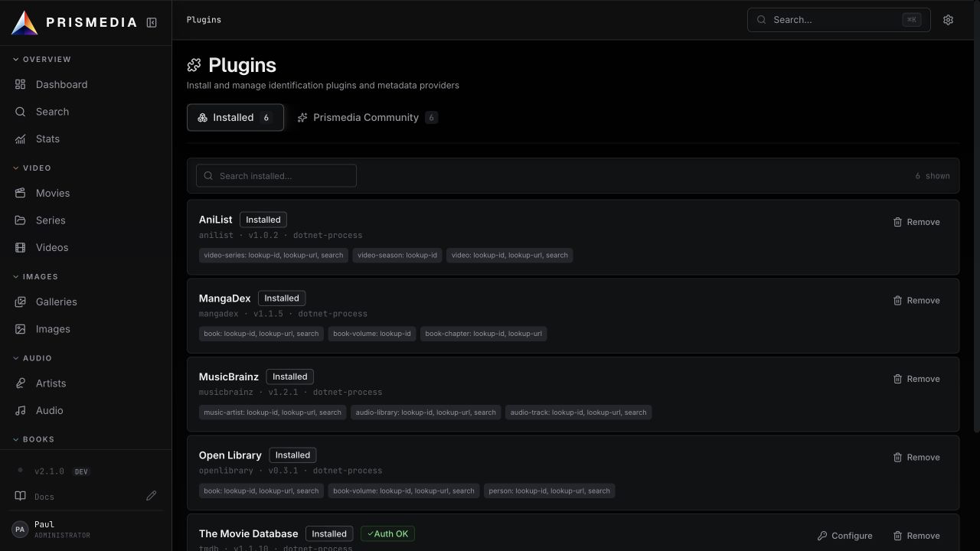Screen dimensions: 980x551
Task: Click trash icon on The Movie Database row
Action: click(x=897, y=536)
